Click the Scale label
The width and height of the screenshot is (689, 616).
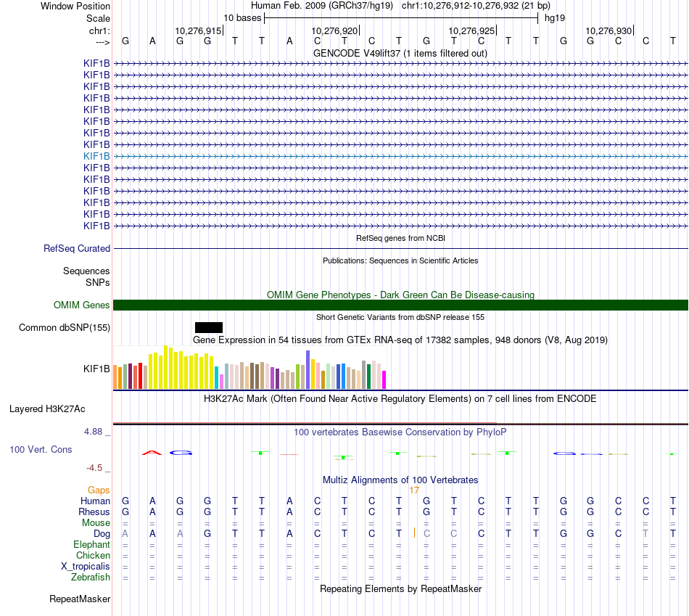click(99, 18)
